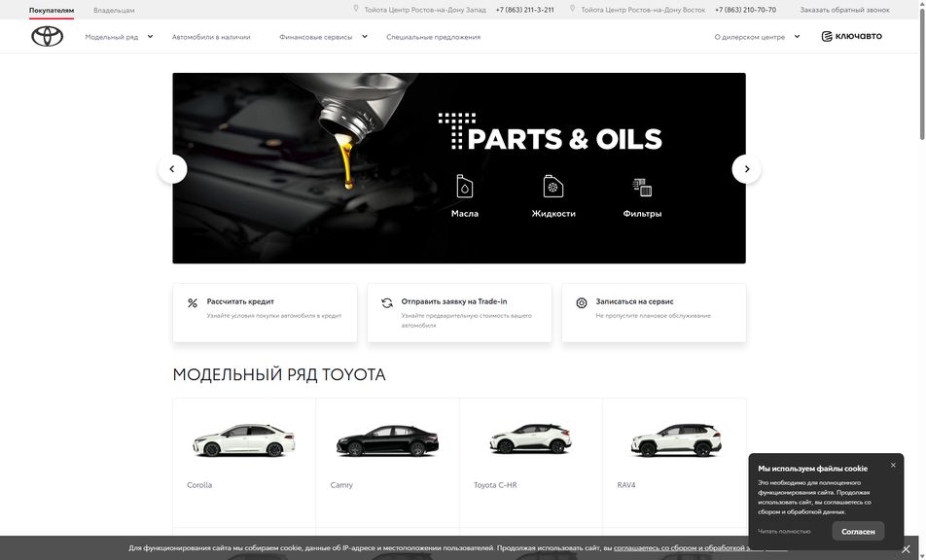The height and width of the screenshot is (560, 926).
Task: Select the Toyota C-HR car thumbnail
Action: pos(531,438)
